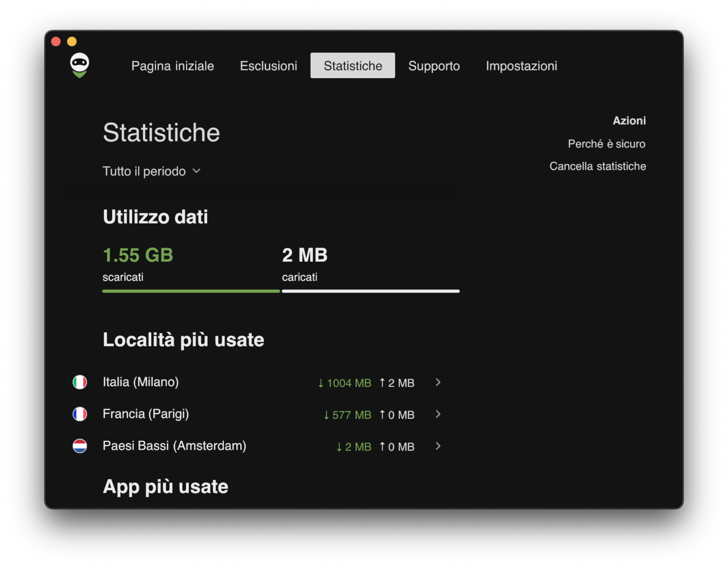Image resolution: width=728 pixels, height=568 pixels.
Task: Select the Paesi Bassi (Amsterdam) row
Action: [257, 446]
